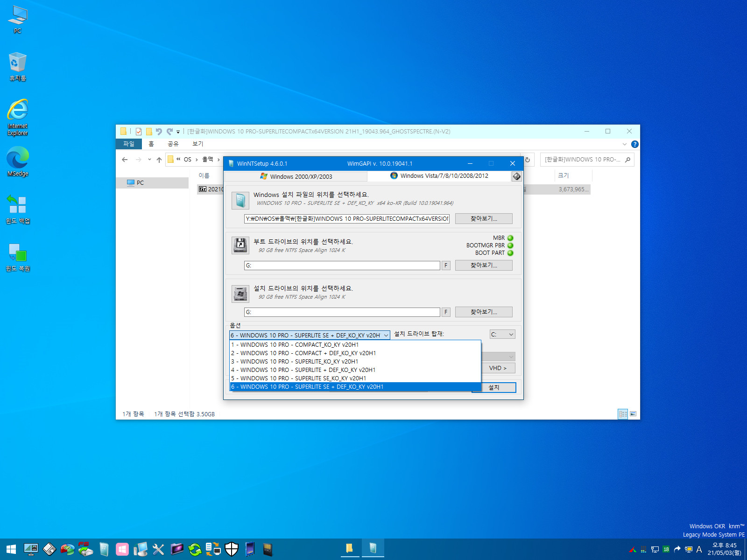Open the PC desktop icon
This screenshot has height=560, width=747.
(18, 20)
